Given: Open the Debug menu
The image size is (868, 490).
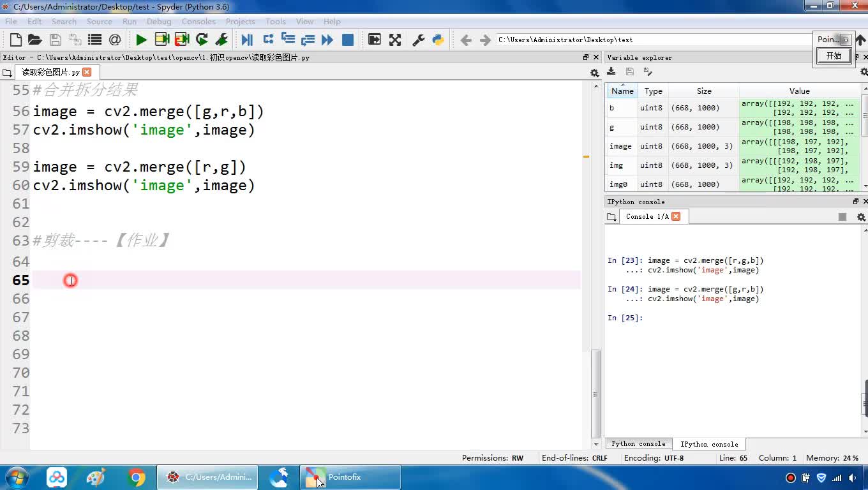Looking at the screenshot, I should pos(159,21).
